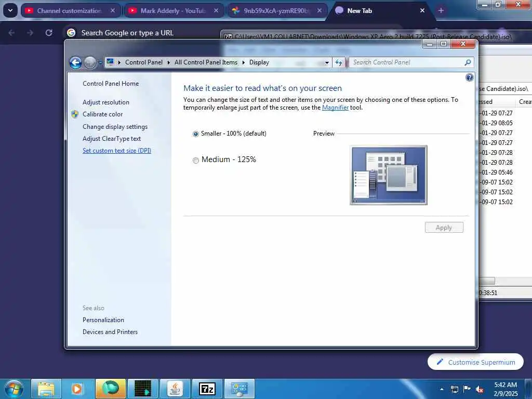This screenshot has height=399, width=532.
Task: Click the address bar refresh icon
Action: [339, 62]
